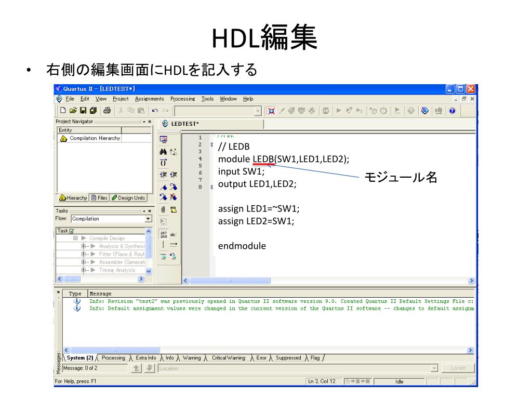Collapse the Compile Design task tree
Viewport: 532px width, 399px height.
pyautogui.click(x=75, y=238)
